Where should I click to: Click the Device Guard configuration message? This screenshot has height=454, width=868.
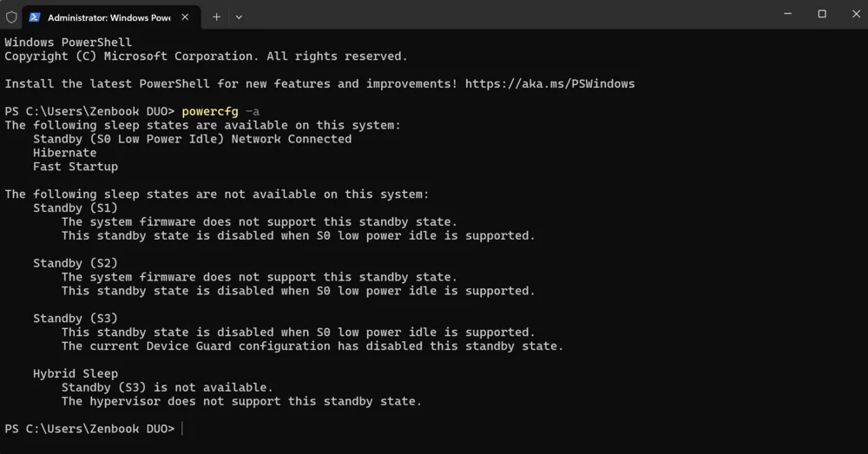(312, 346)
